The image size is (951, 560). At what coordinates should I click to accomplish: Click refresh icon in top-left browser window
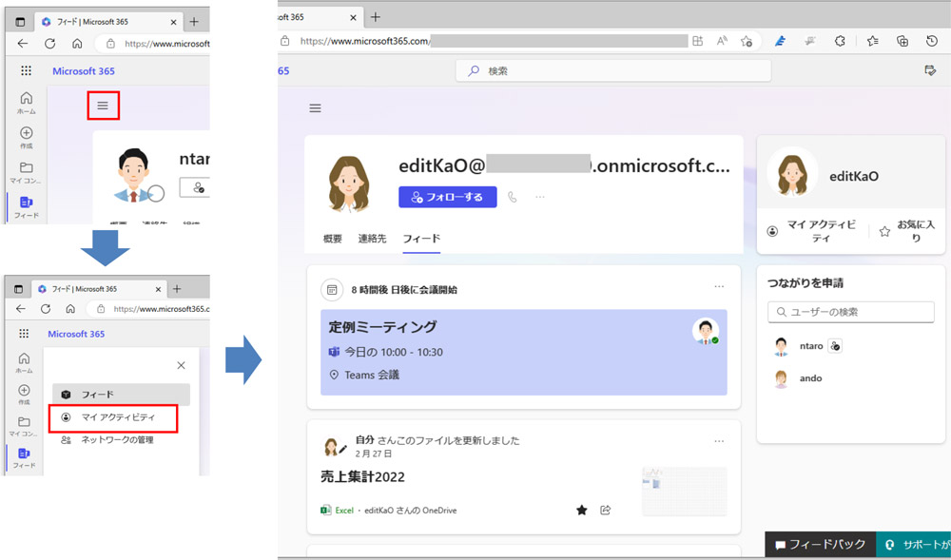[49, 44]
